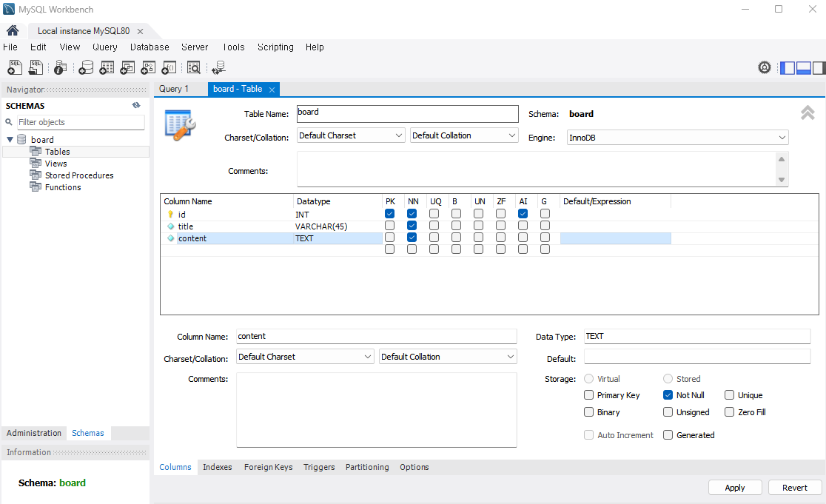Screen dimensions: 826x504
Task: Switch to Administration navigator tab
Action: 34,433
